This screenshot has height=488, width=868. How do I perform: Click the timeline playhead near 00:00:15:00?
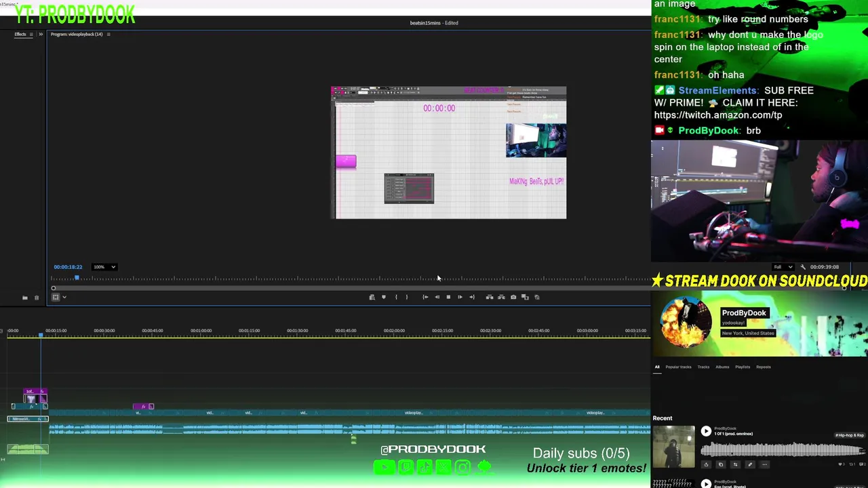(41, 335)
